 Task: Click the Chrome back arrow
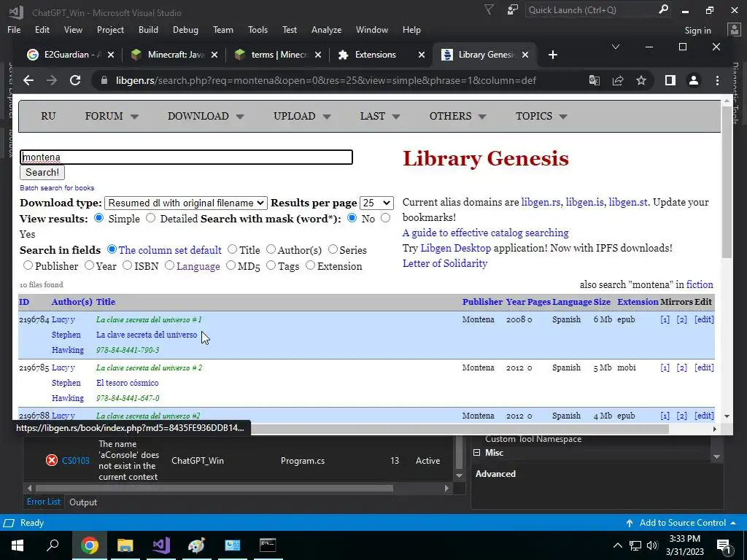click(28, 80)
